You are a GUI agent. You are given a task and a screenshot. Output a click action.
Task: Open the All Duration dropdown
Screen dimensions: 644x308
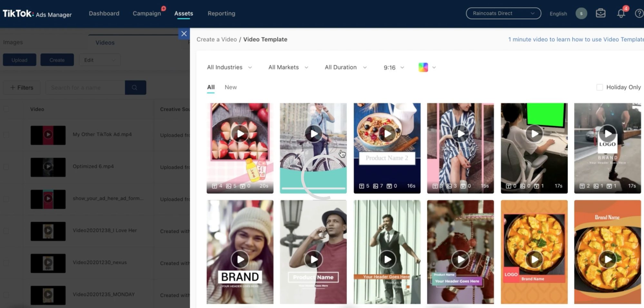pyautogui.click(x=345, y=67)
